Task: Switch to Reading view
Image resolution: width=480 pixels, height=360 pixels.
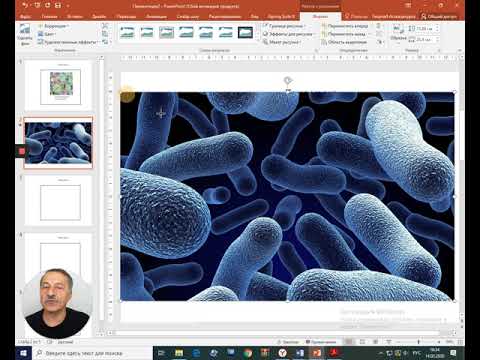Action: pos(375,342)
